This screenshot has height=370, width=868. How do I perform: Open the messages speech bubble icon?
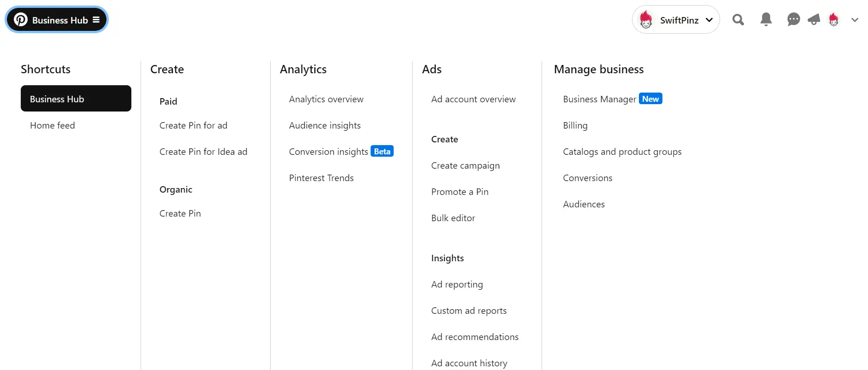[x=793, y=20]
